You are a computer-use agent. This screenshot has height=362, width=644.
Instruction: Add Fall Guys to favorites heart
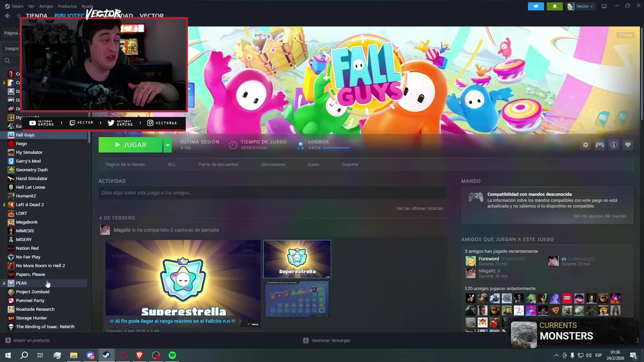click(627, 145)
